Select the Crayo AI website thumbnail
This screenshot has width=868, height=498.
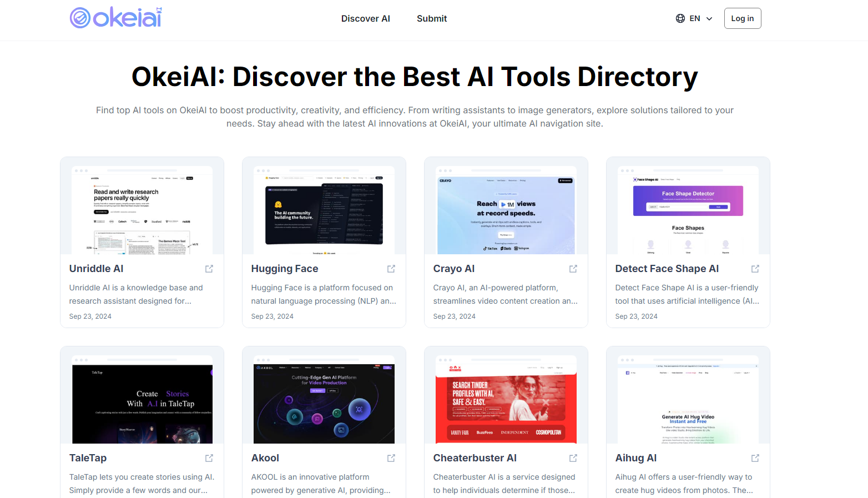(x=506, y=210)
